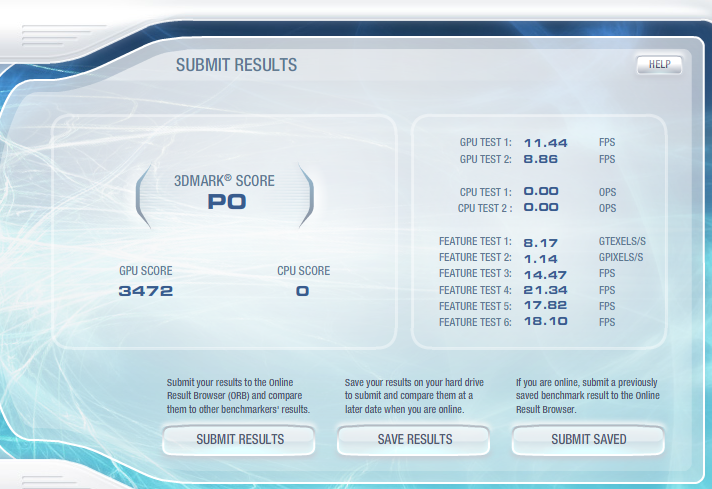712x489 pixels.
Task: Select the CPU TEST 1 value 0.00
Action: click(x=541, y=191)
